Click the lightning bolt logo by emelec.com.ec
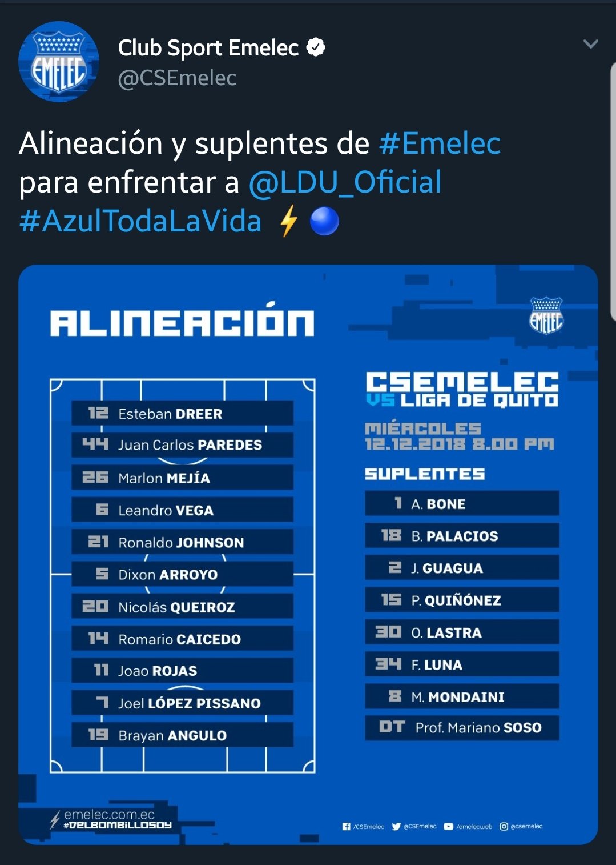The image size is (616, 865). tap(55, 819)
